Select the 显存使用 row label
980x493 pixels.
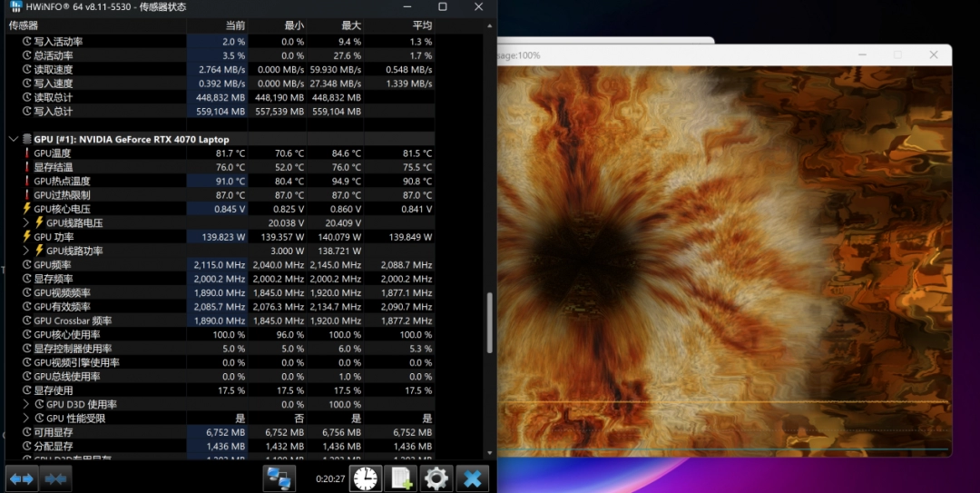(x=54, y=389)
